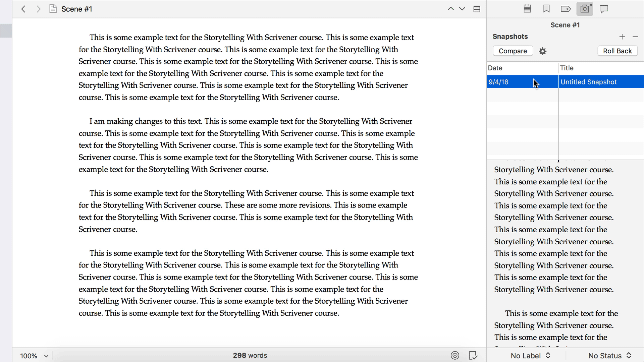Click the Roll Back button

617,51
